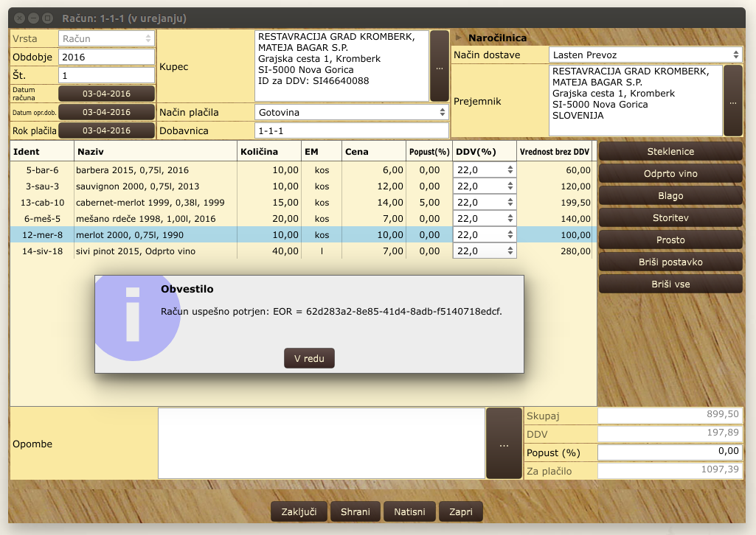
Task: Click the ellipsis button beside Prejemnik
Action: pos(732,101)
